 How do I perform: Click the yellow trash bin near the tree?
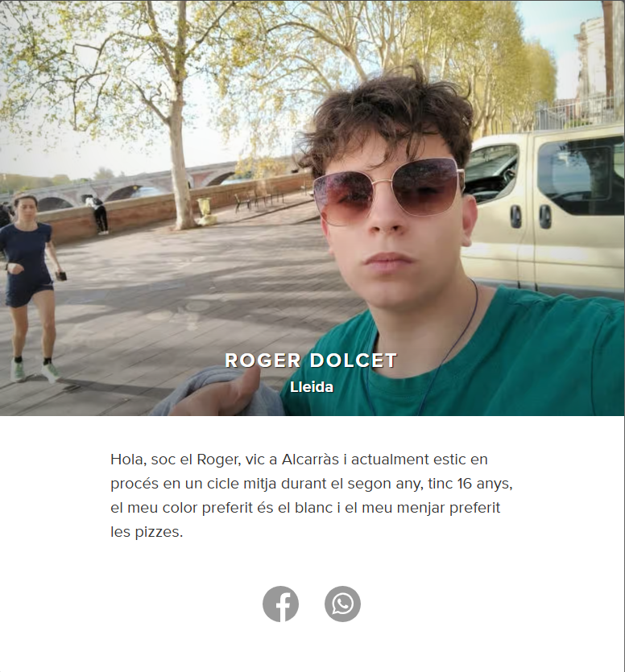[x=205, y=211]
